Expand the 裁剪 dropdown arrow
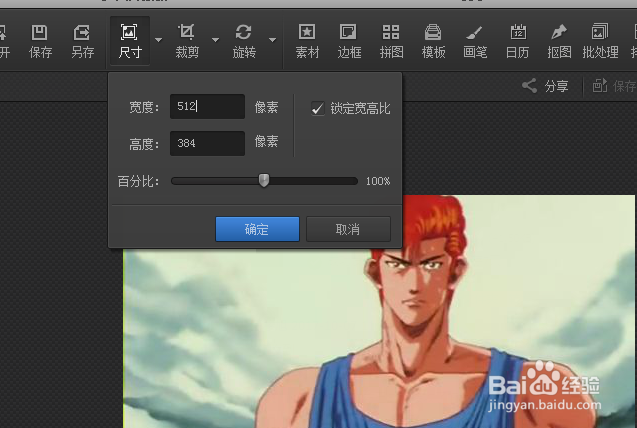 [x=216, y=40]
